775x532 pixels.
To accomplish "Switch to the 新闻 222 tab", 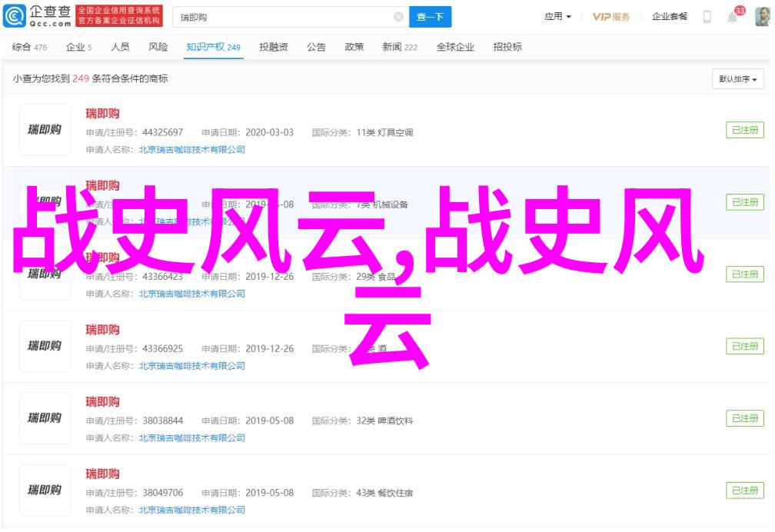I will point(400,47).
